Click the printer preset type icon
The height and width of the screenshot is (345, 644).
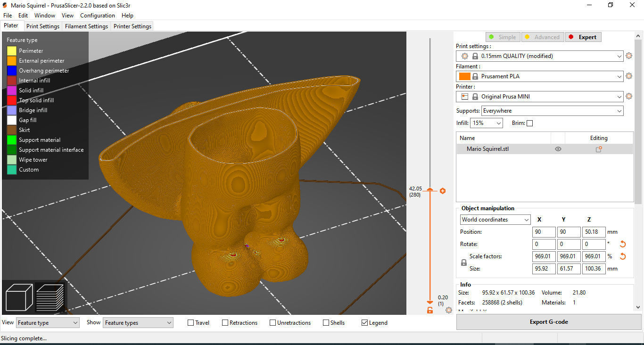[465, 97]
